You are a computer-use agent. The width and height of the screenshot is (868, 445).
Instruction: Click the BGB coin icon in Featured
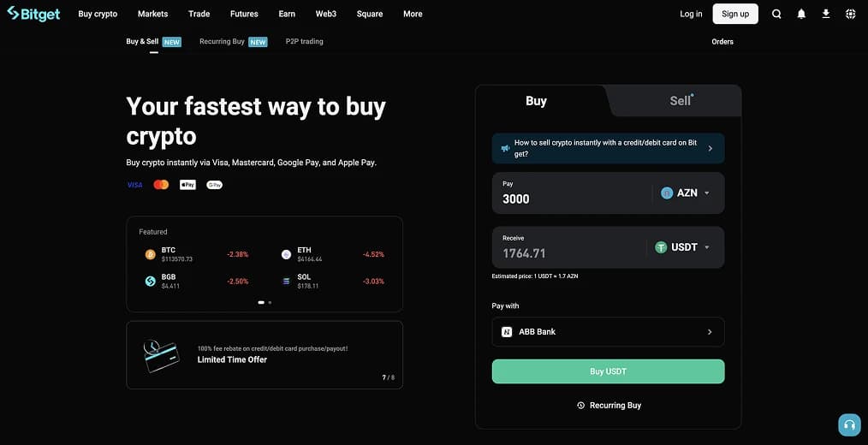[150, 282]
